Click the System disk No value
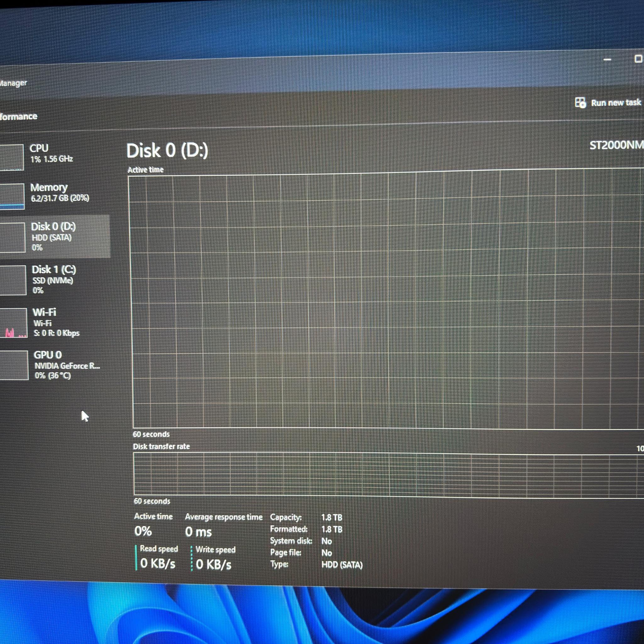 (327, 541)
